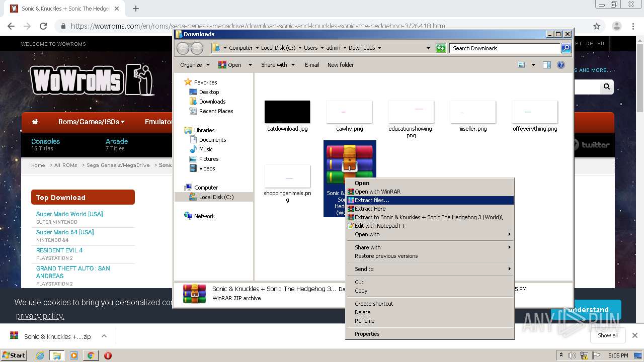Open the view options dropdown arrow
This screenshot has height=362, width=644.
tap(533, 65)
